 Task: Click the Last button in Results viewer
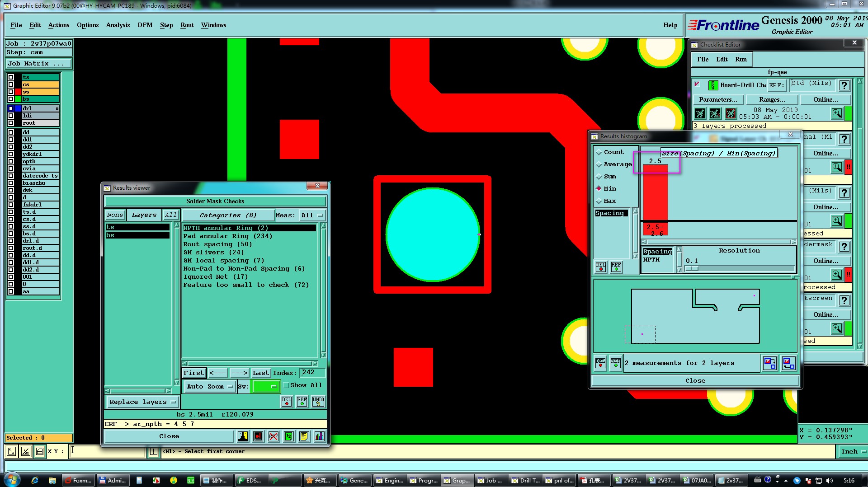pos(261,373)
